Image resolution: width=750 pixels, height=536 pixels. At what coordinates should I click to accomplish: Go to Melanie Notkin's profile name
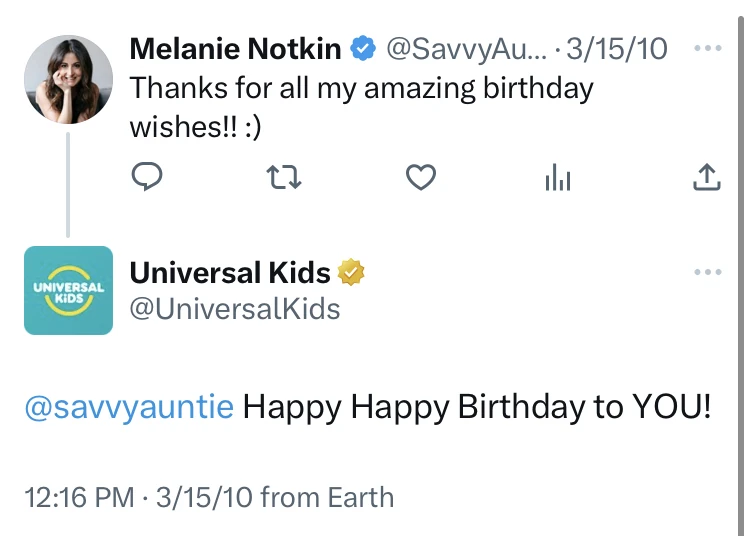[x=236, y=48]
